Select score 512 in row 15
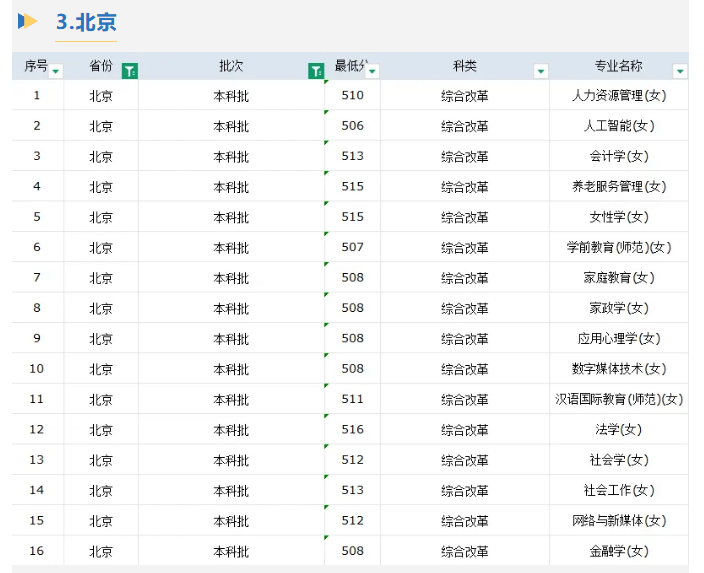The height and width of the screenshot is (573, 704). [352, 520]
